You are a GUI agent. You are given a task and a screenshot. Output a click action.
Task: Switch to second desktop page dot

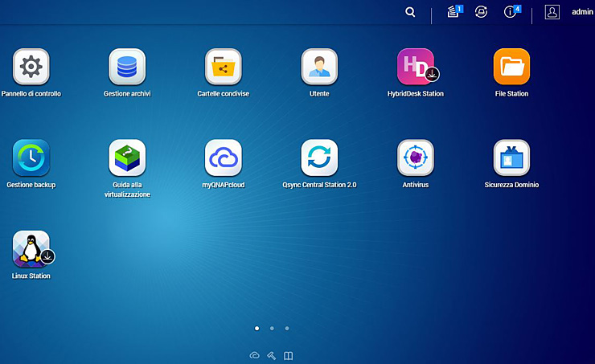click(x=272, y=328)
